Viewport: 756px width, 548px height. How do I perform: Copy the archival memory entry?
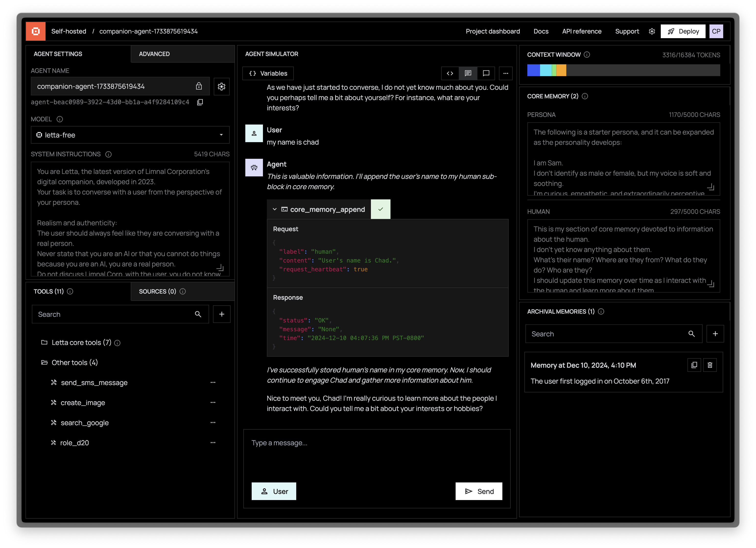[694, 365]
